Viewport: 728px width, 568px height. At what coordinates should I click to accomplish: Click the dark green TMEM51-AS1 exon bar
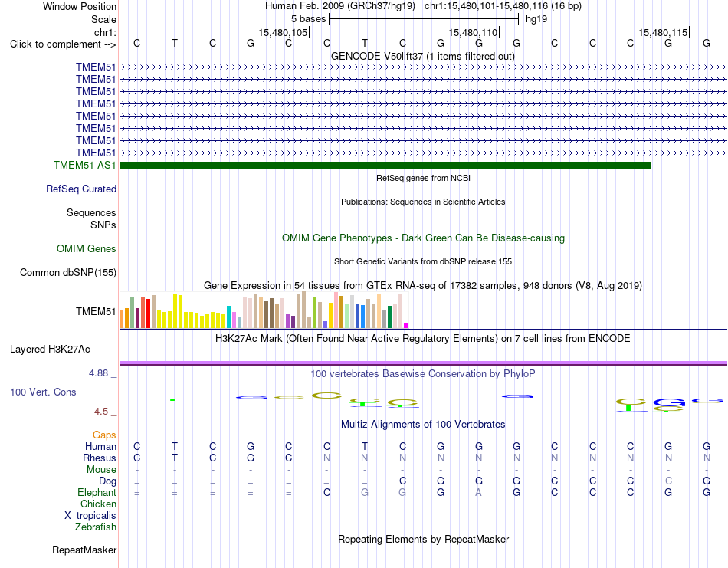(385, 165)
